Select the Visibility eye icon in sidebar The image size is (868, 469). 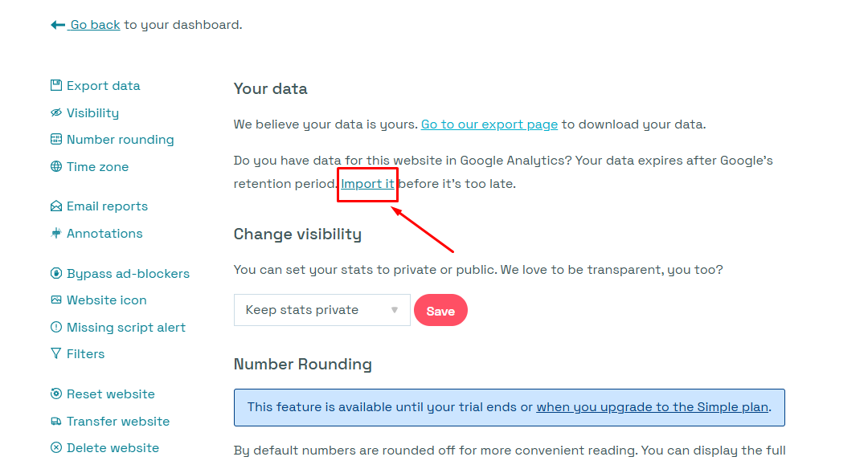point(55,112)
